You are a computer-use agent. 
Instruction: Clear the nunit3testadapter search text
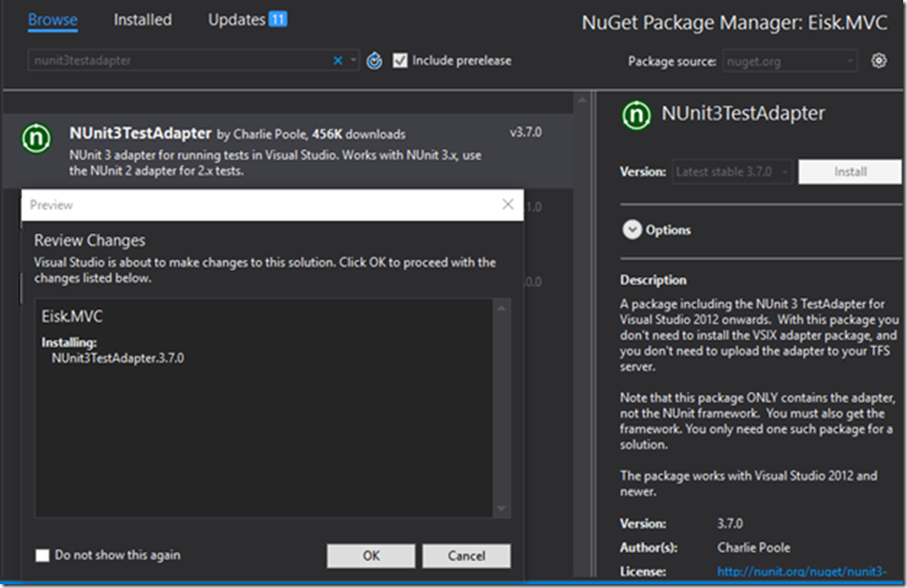click(x=338, y=60)
